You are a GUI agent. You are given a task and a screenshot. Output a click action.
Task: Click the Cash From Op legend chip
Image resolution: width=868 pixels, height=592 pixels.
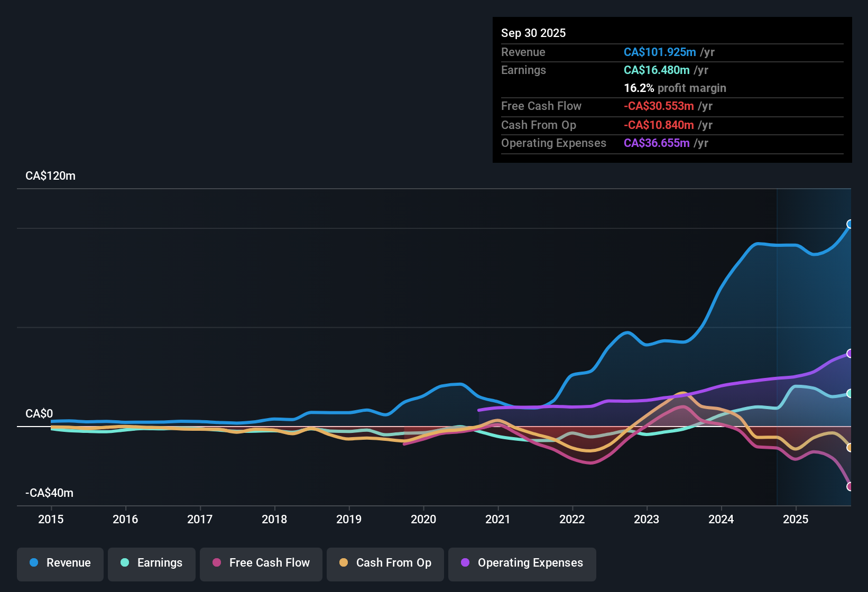[385, 563]
